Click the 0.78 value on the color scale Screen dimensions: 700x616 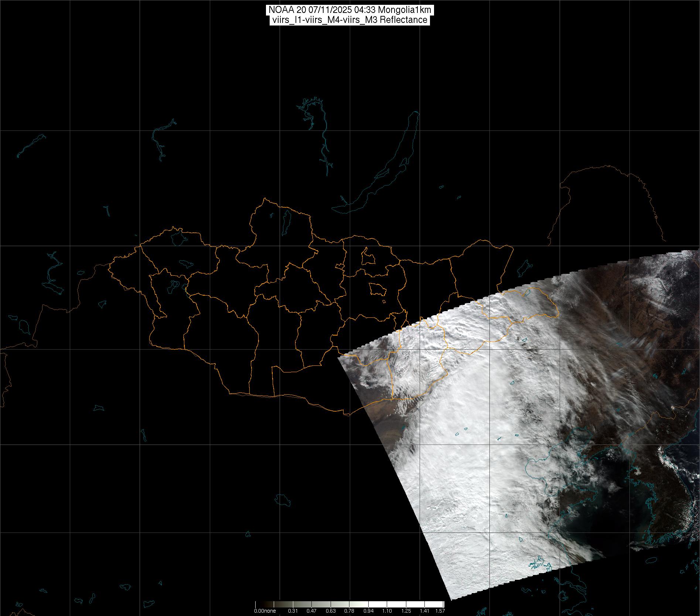coord(349,611)
